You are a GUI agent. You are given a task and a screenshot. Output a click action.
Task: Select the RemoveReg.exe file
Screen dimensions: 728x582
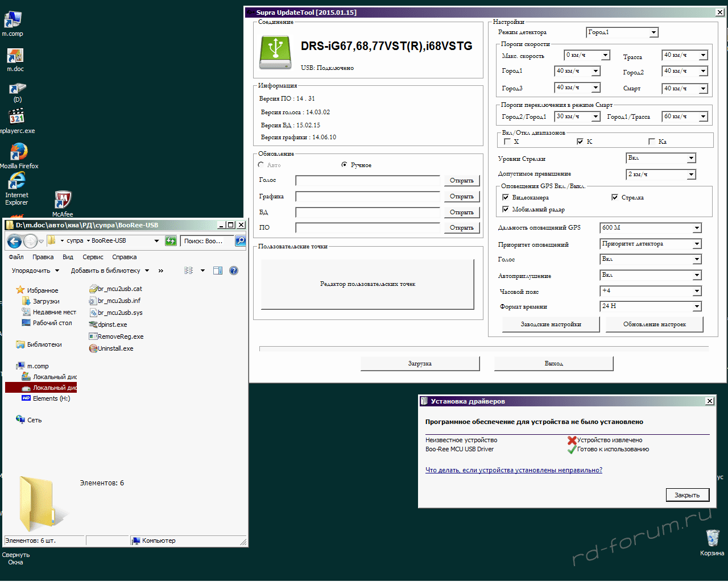[x=117, y=336]
